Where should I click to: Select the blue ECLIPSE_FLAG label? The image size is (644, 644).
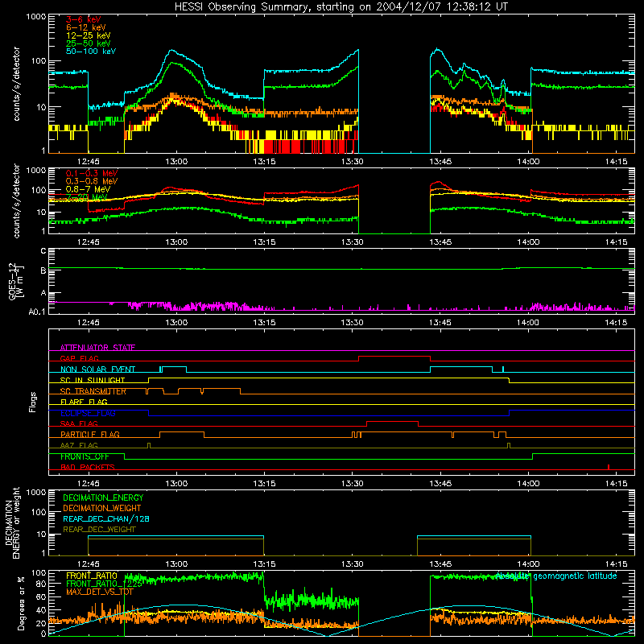(x=88, y=413)
